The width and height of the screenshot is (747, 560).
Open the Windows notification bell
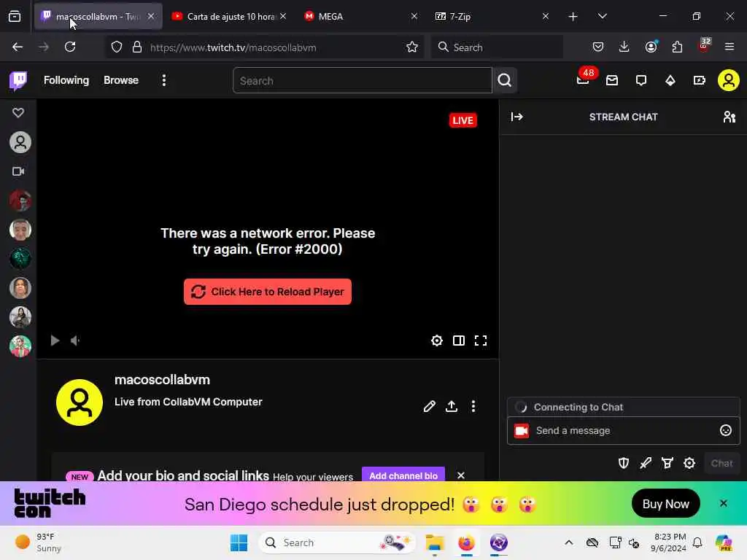pos(697,542)
